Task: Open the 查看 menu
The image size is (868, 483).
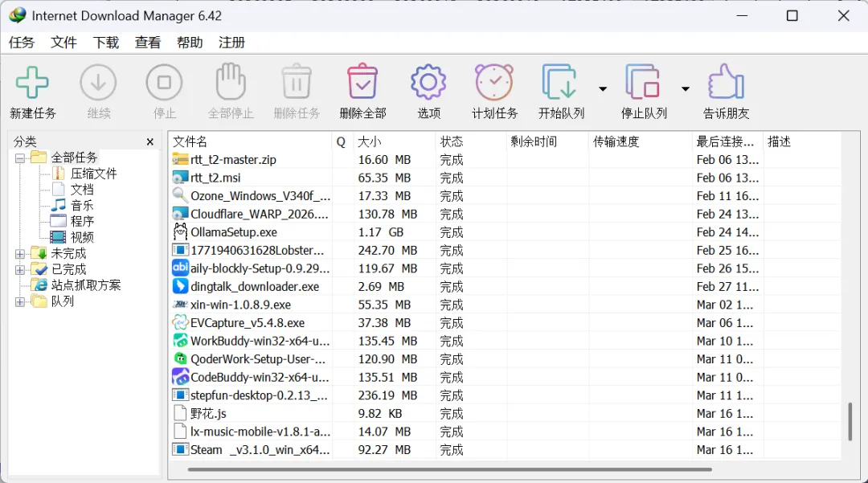Action: [148, 43]
